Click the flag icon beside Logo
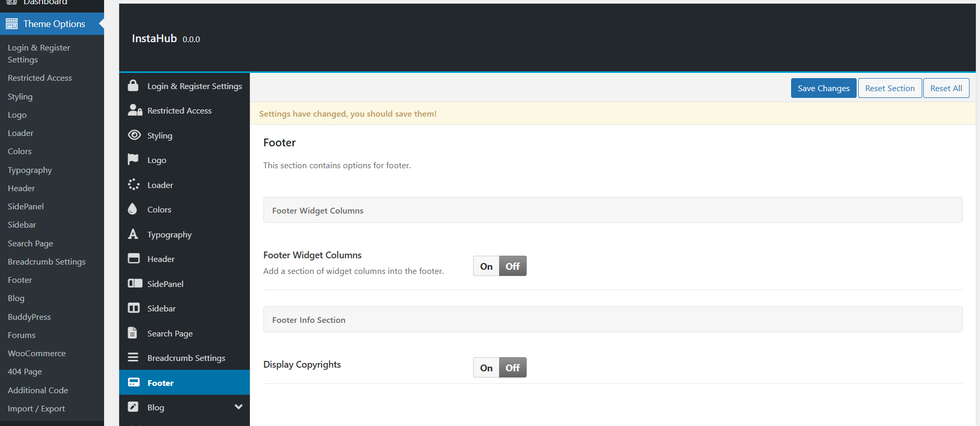980x426 pixels. [x=133, y=160]
